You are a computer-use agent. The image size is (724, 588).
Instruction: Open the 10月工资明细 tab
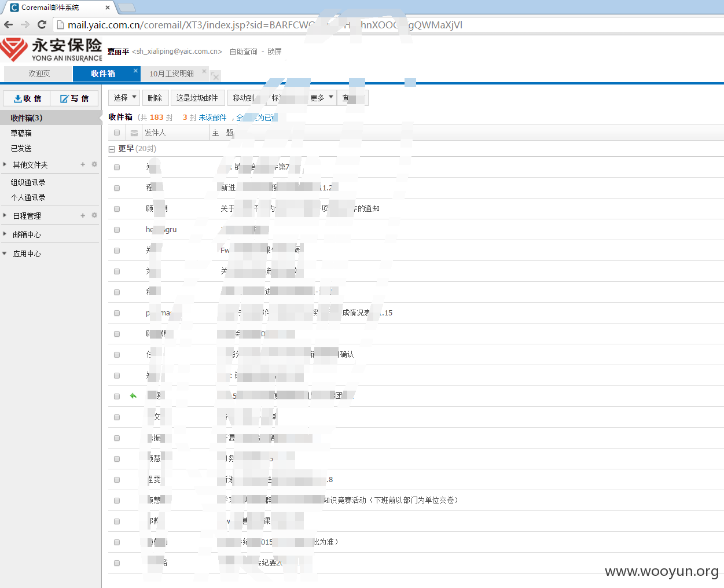click(x=171, y=73)
